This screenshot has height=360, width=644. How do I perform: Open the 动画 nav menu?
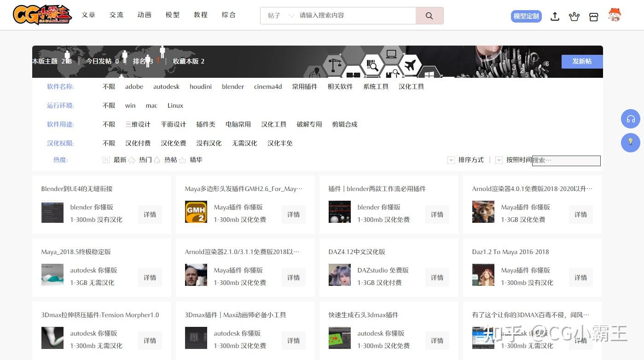coord(145,15)
